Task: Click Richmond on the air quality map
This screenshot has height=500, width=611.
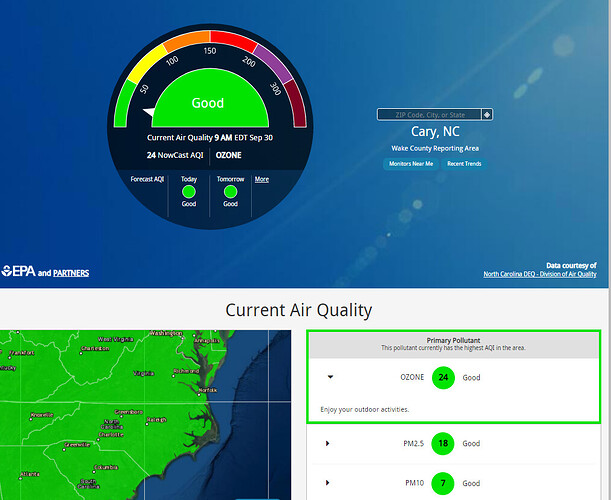Action: pos(186,371)
